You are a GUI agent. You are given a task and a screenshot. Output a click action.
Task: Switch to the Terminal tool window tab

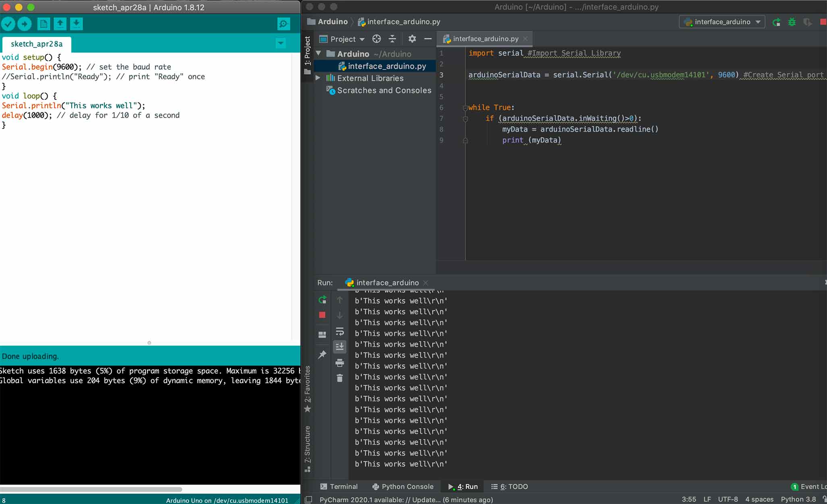[339, 487]
